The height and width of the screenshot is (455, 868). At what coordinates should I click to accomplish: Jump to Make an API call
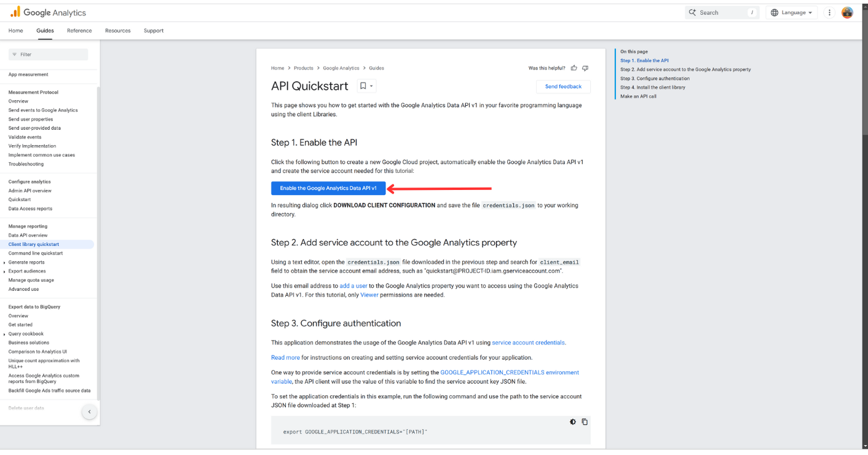638,97
